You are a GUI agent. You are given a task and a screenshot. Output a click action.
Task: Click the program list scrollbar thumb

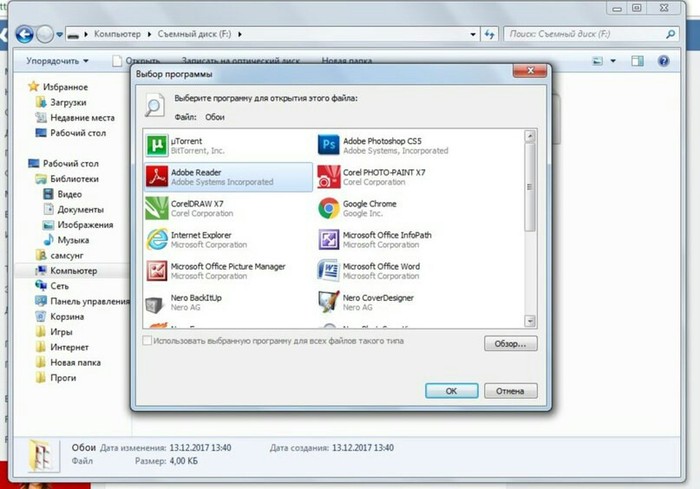pos(530,187)
